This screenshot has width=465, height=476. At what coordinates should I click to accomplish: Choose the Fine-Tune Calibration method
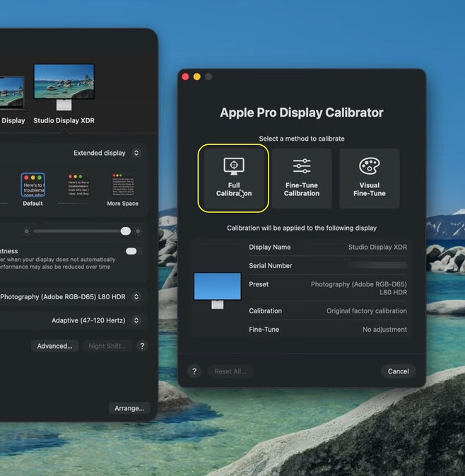point(302,178)
